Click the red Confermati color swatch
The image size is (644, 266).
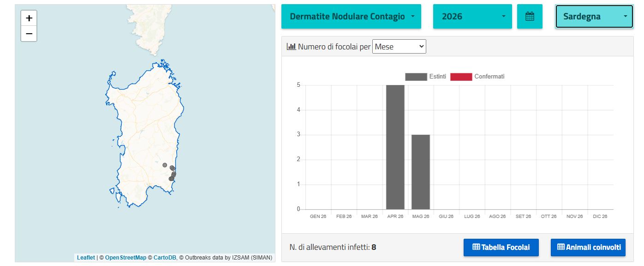coord(461,77)
